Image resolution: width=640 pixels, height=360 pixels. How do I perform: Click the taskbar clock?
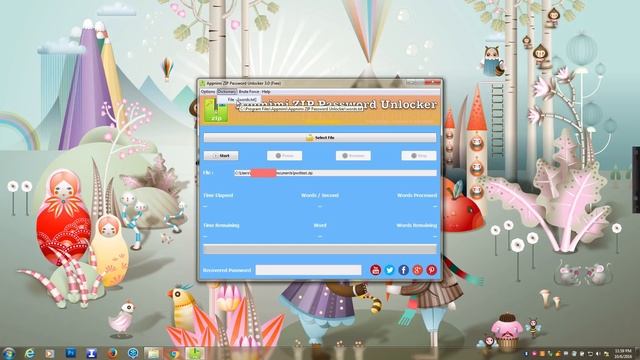coord(623,353)
